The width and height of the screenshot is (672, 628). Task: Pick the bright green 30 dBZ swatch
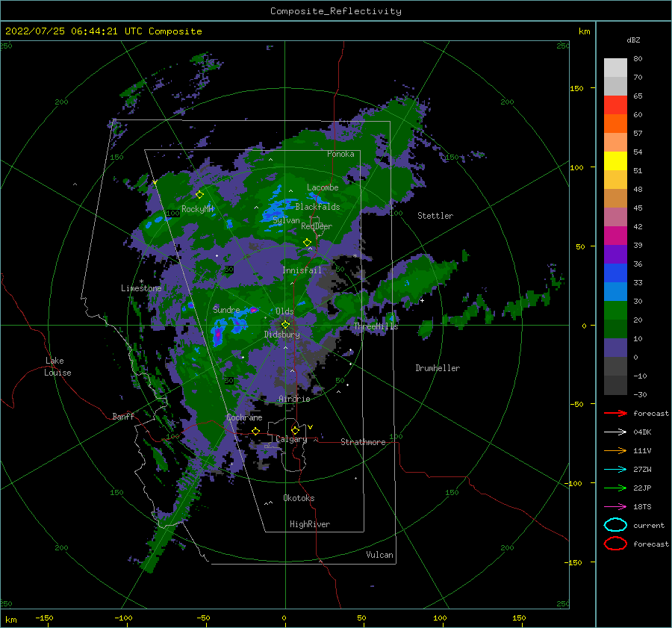615,311
